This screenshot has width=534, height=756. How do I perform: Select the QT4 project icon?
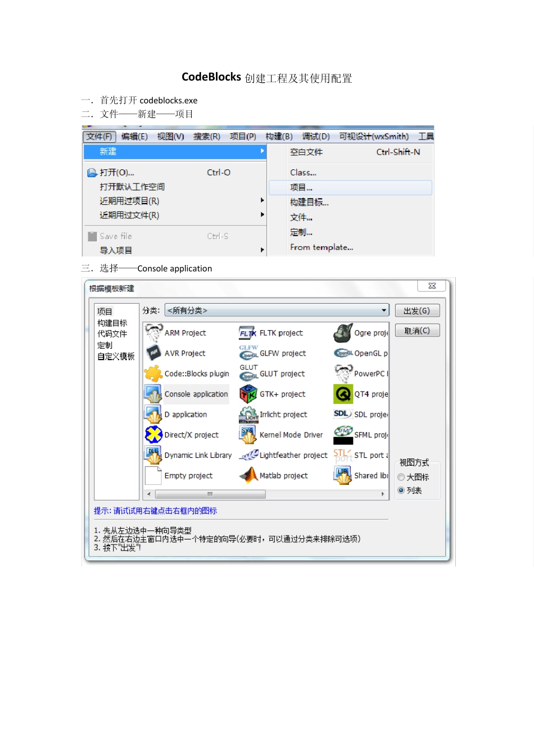point(343,394)
